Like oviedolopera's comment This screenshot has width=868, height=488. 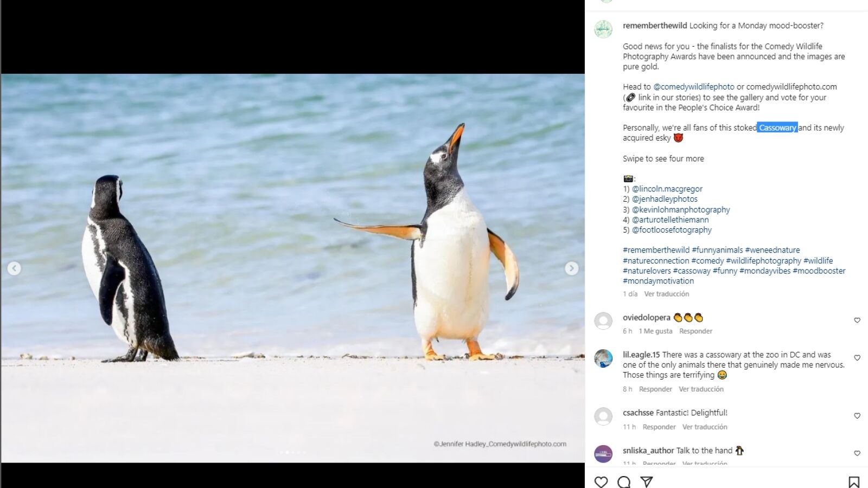[857, 320]
